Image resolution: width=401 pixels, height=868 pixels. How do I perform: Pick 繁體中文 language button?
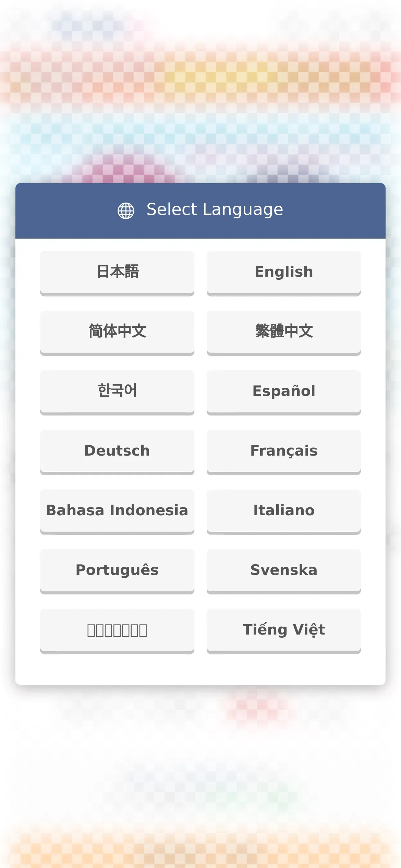pos(284,333)
